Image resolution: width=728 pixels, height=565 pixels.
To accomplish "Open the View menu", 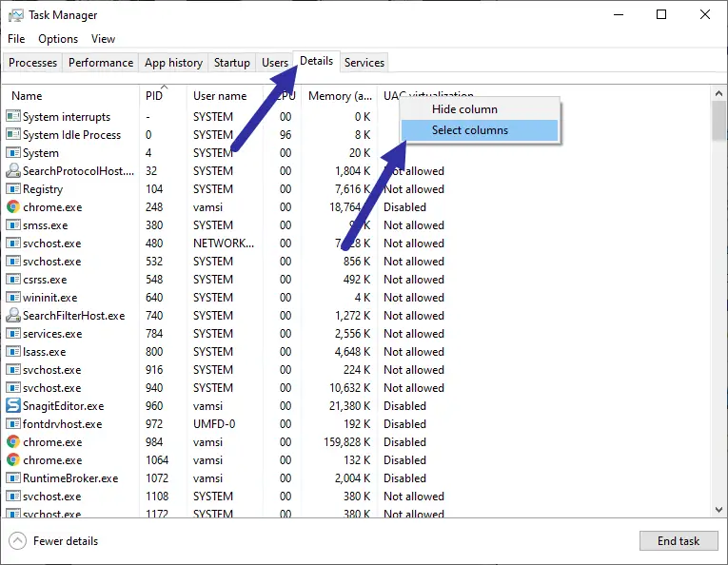I will [103, 39].
